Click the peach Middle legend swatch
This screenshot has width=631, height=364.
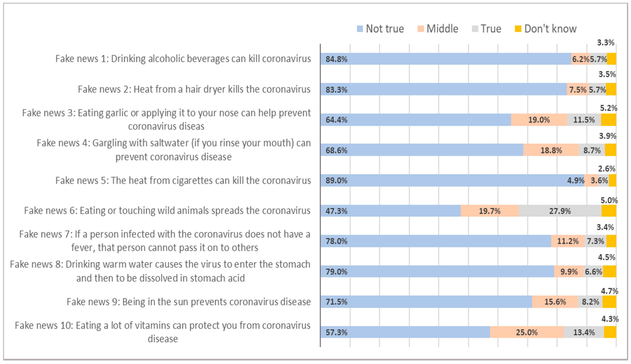coord(421,29)
